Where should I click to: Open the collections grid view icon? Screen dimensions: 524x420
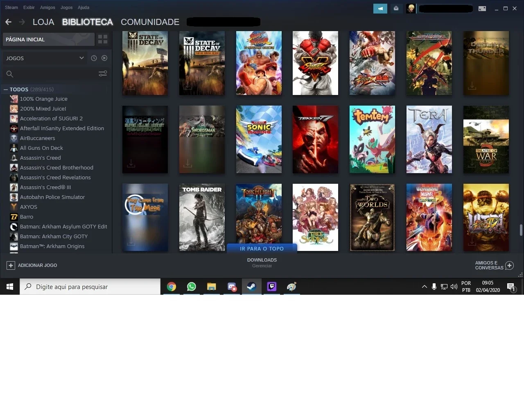103,39
